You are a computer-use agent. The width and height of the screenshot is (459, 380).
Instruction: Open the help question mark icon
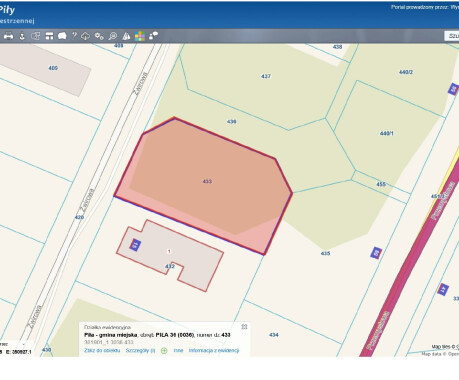click(74, 36)
